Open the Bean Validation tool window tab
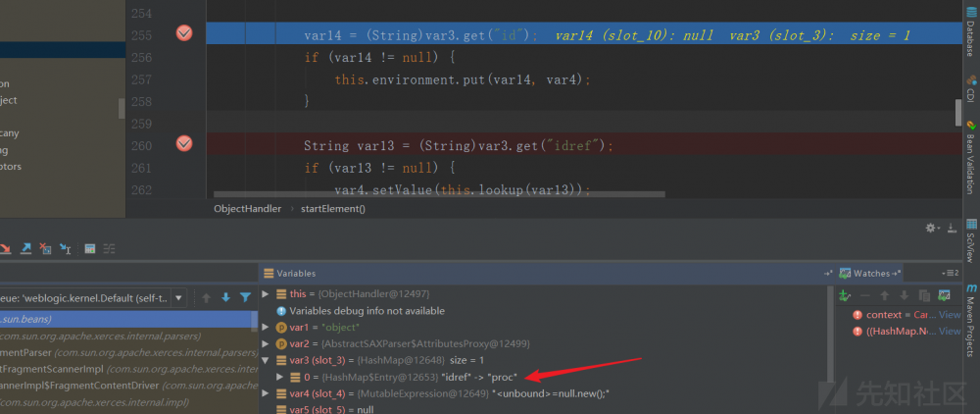The height and width of the screenshot is (414, 980). 971,160
